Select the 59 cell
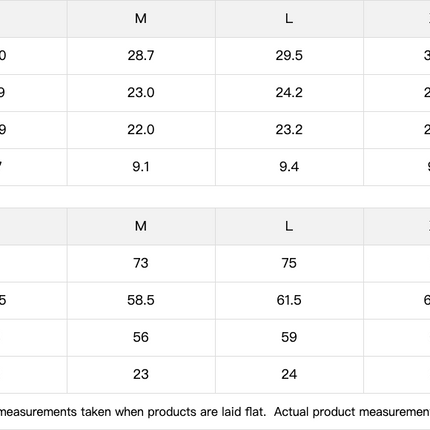The height and width of the screenshot is (430, 430). pyautogui.click(x=289, y=337)
